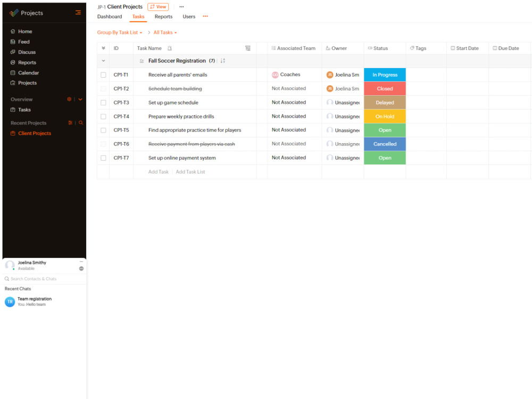Open Group By Task List dropdown
532x399 pixels.
(119, 32)
